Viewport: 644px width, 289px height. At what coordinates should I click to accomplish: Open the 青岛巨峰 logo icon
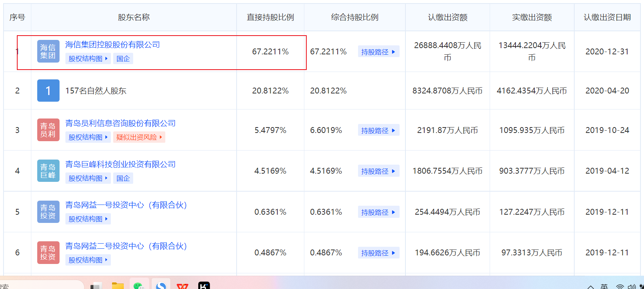click(48, 171)
